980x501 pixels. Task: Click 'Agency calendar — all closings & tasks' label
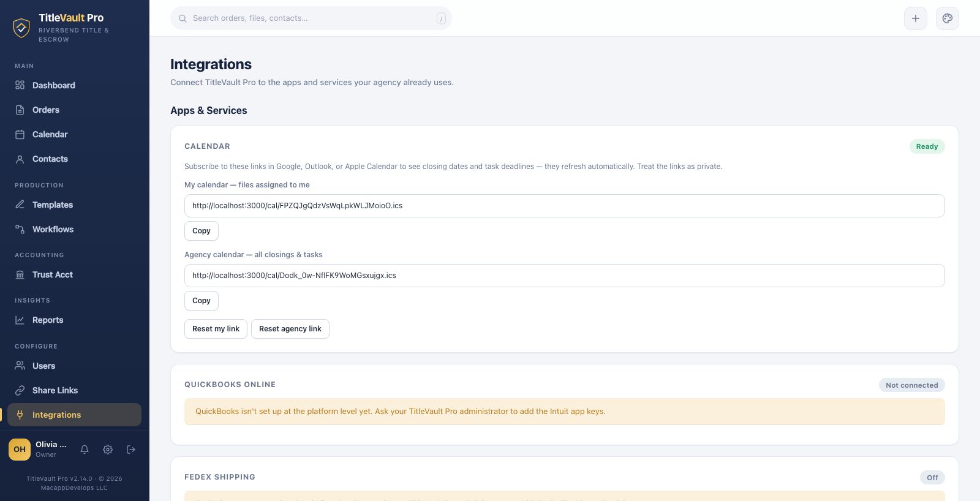(x=254, y=255)
